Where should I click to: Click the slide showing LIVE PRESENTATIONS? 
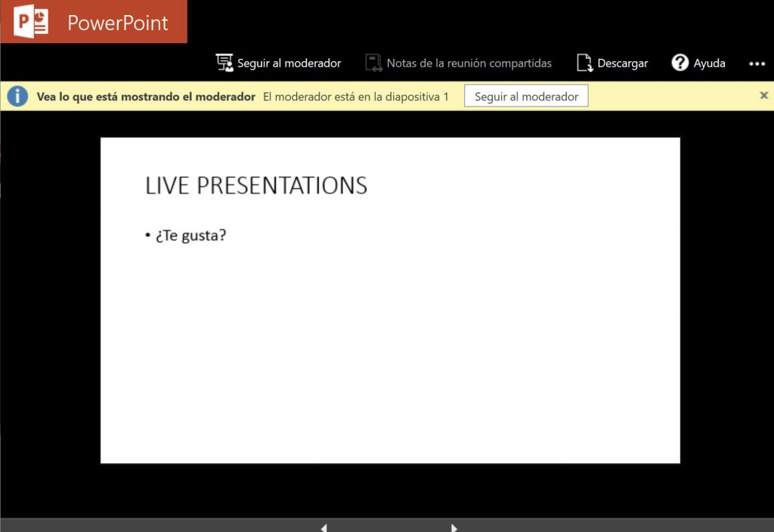pyautogui.click(x=389, y=298)
